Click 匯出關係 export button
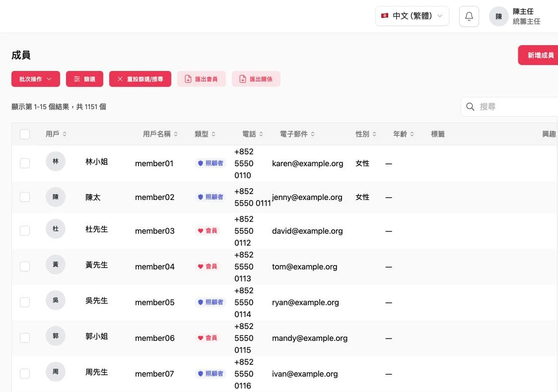The width and height of the screenshot is (558, 392). 256,79
